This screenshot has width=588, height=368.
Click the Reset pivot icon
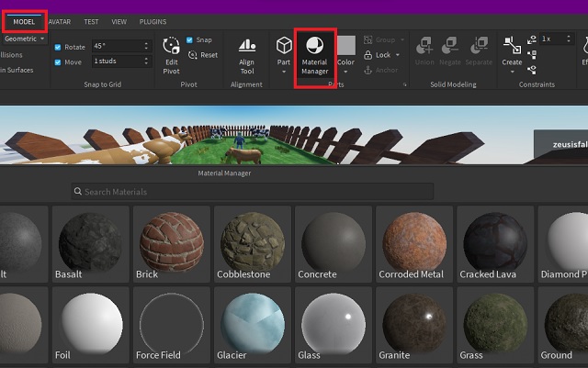coord(203,55)
